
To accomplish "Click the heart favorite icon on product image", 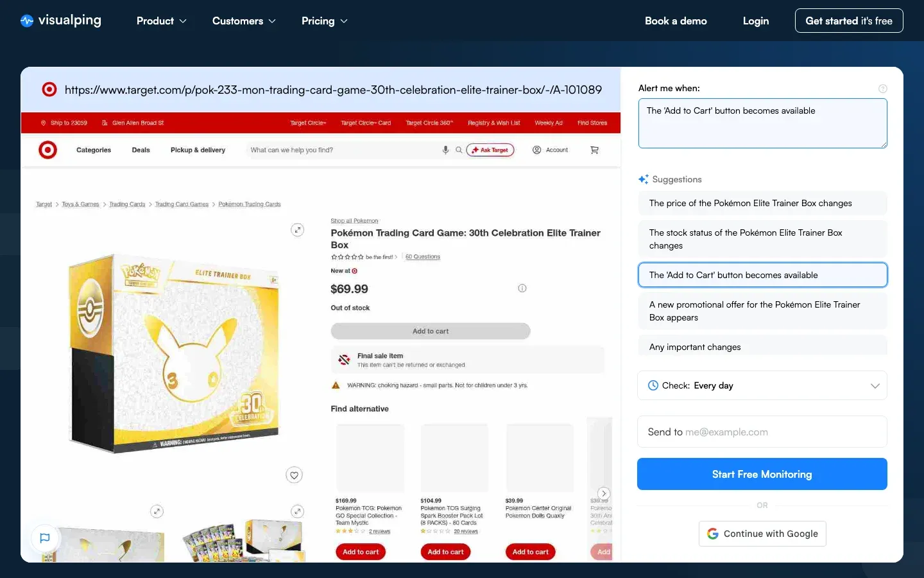I will coord(294,475).
